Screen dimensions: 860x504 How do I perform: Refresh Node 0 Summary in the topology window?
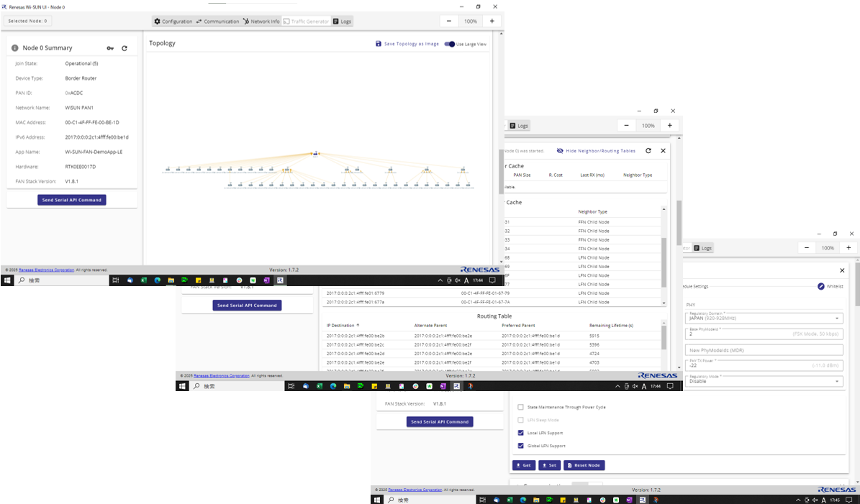125,48
